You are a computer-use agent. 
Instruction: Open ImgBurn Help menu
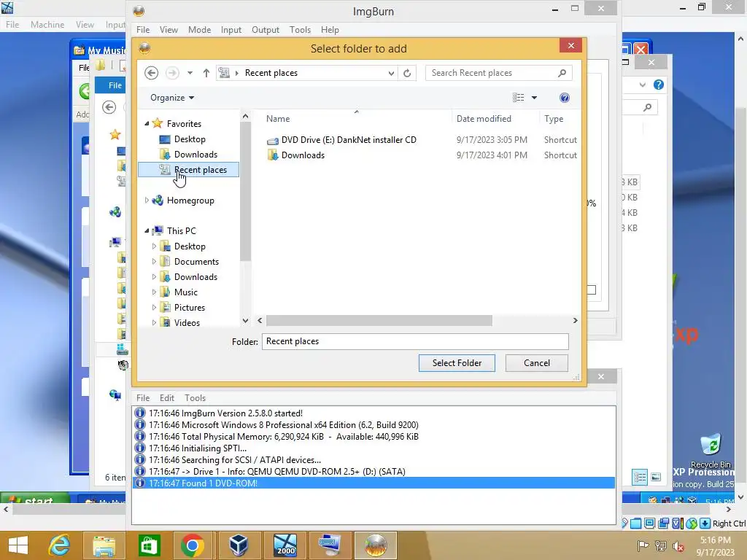click(330, 29)
